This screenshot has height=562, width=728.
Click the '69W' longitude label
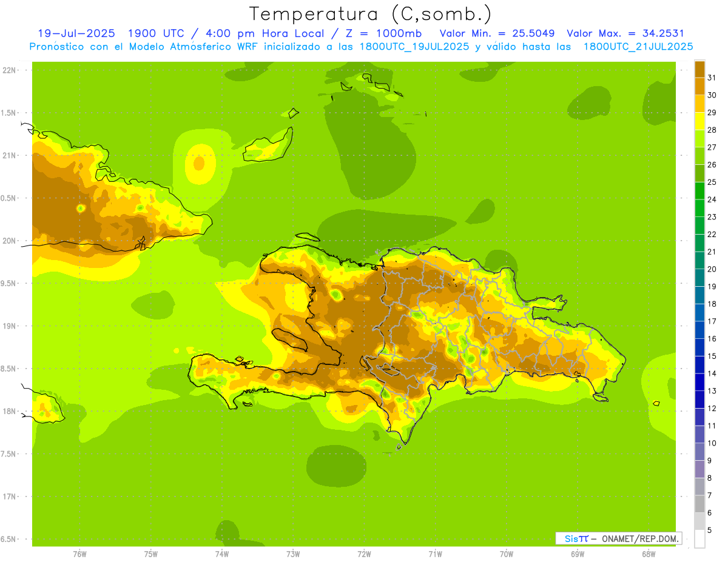[x=578, y=554]
